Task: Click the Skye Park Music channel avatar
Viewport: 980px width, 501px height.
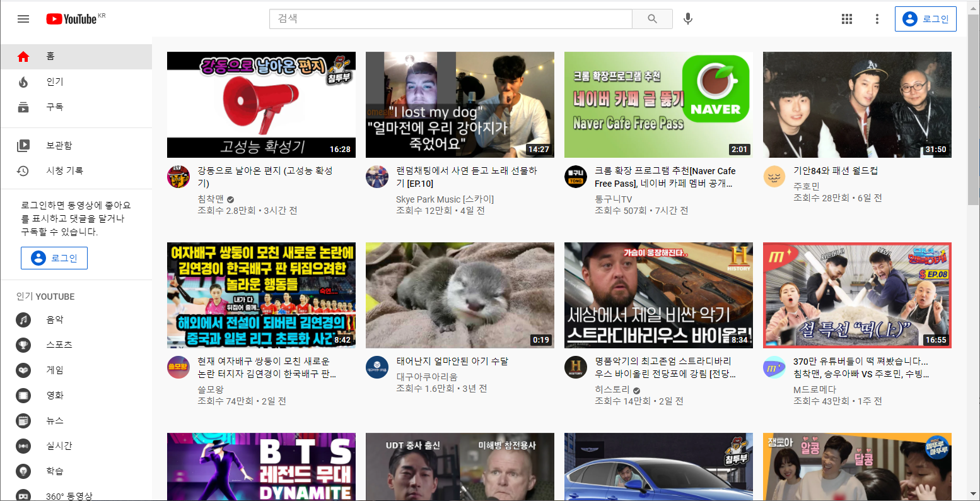Action: 377,177
